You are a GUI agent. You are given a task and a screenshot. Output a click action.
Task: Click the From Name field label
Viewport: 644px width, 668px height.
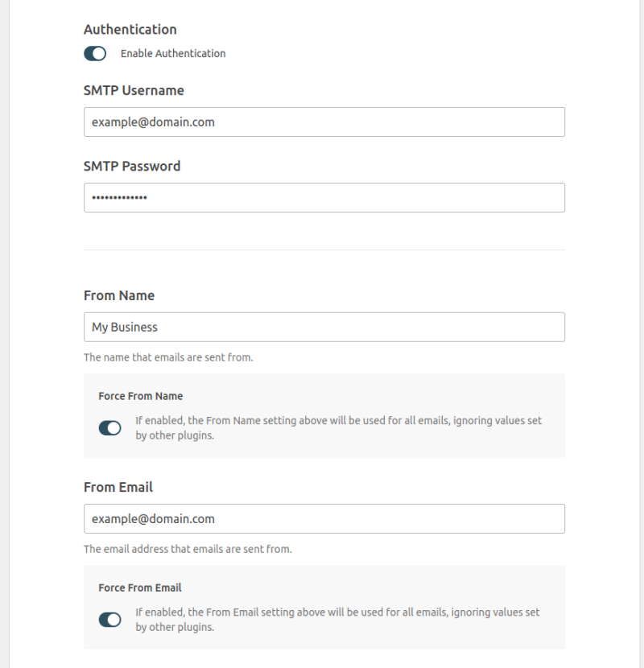(119, 295)
